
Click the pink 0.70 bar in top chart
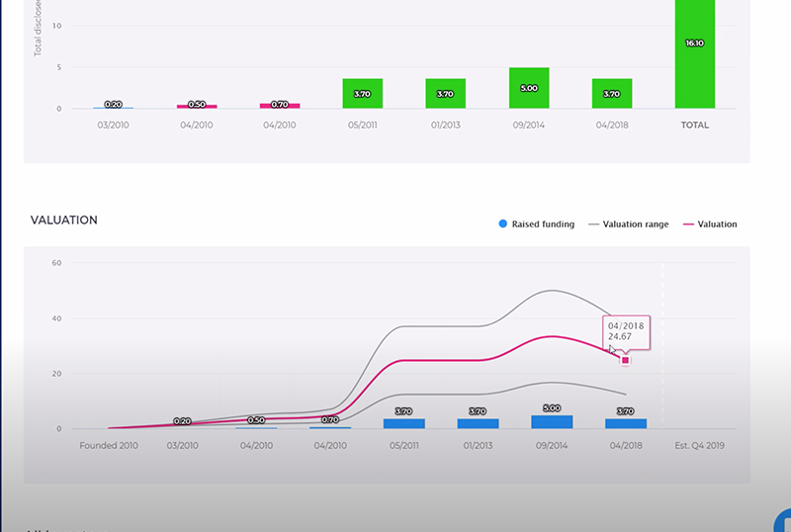click(280, 105)
